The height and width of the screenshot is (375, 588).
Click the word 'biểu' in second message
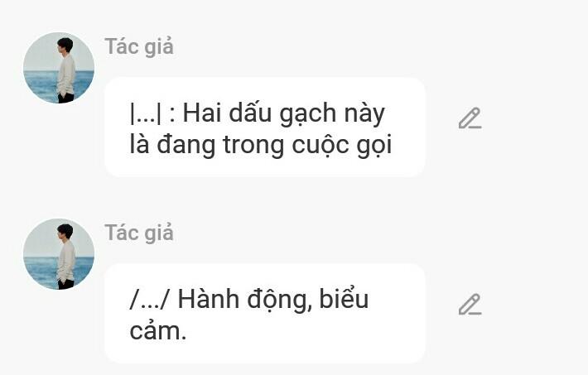click(x=344, y=300)
